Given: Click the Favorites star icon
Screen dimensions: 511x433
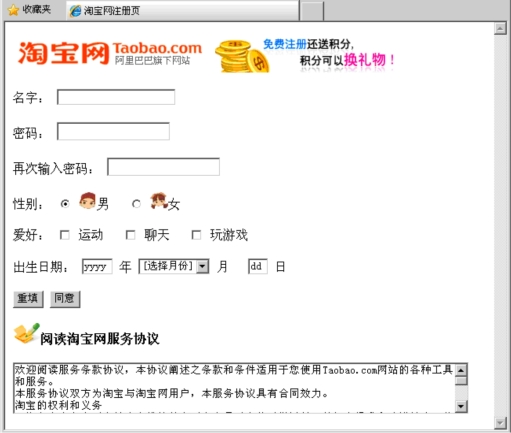Looking at the screenshot, I should tap(13, 10).
